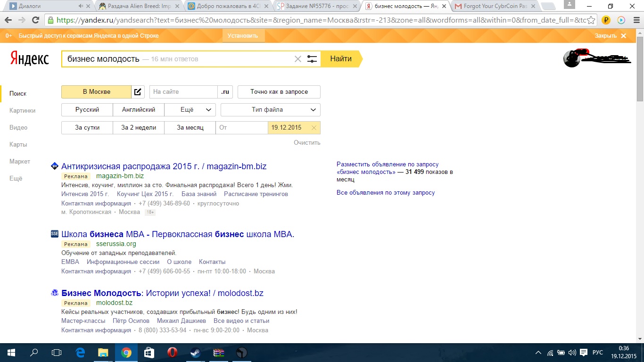The image size is (644, 362).
Task: Toggle the Русский language filter
Action: 87,110
